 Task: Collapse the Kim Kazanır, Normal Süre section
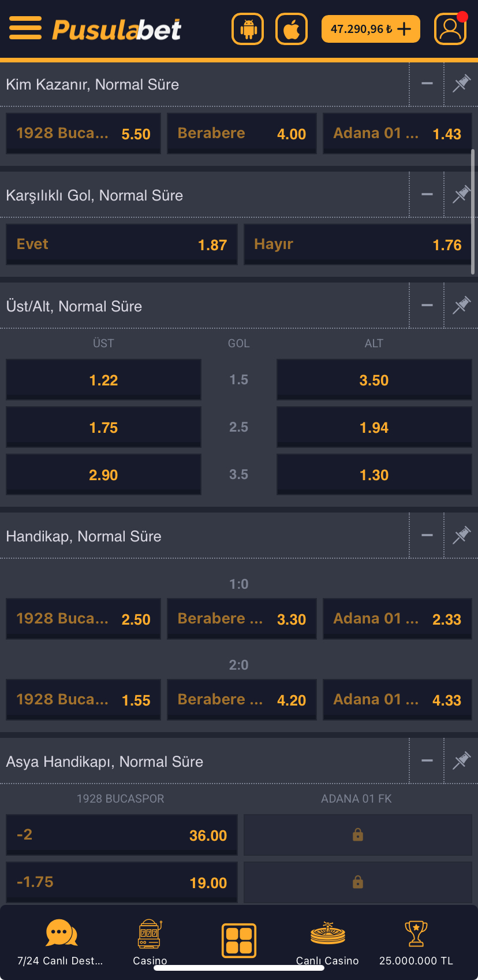pyautogui.click(x=427, y=84)
